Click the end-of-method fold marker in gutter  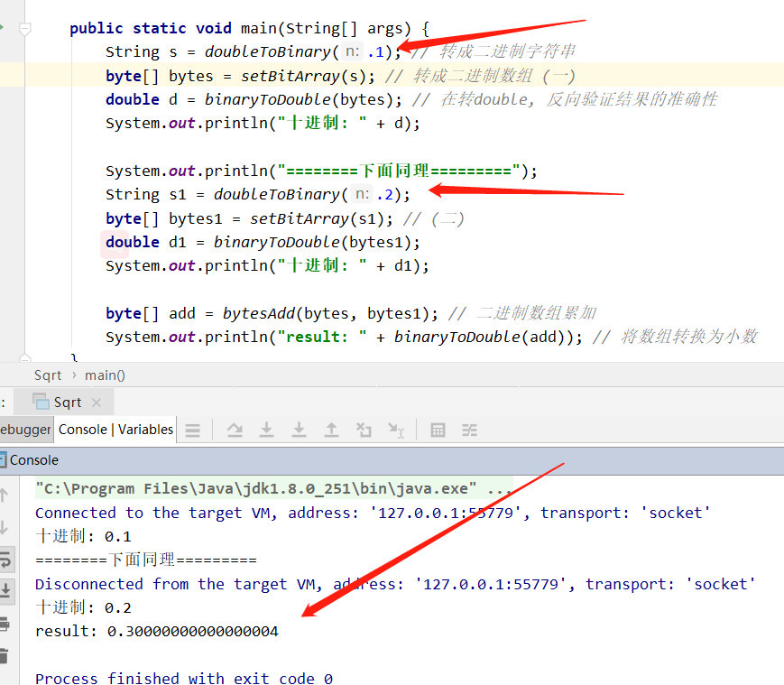[24, 357]
